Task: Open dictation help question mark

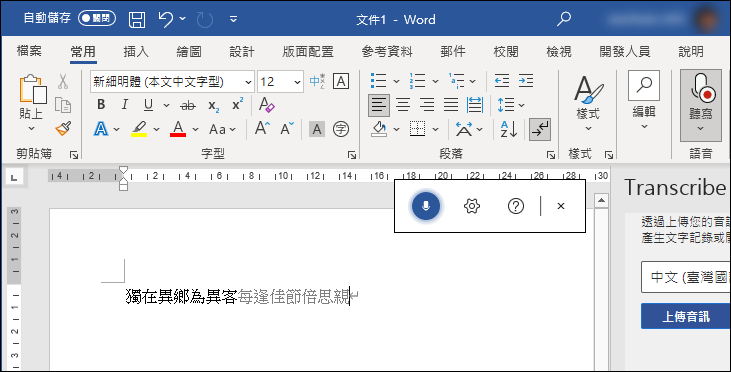Action: (x=516, y=206)
